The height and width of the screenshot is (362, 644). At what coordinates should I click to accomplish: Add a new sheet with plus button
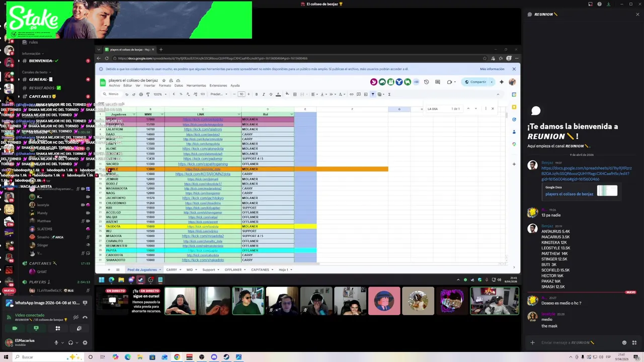(x=109, y=269)
